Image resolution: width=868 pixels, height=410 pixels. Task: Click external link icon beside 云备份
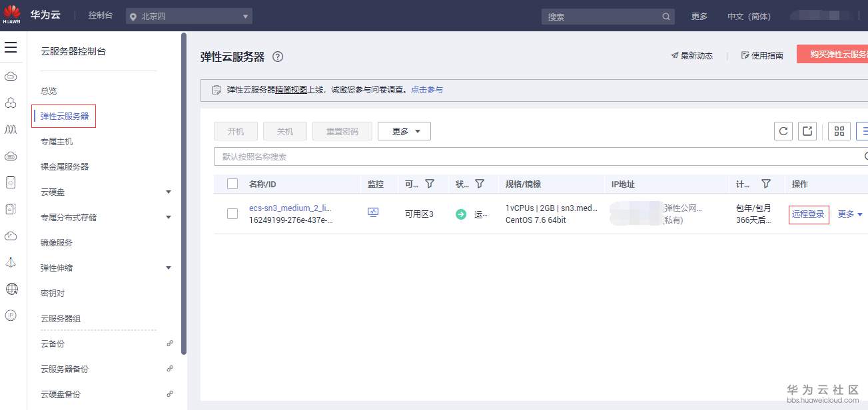170,343
